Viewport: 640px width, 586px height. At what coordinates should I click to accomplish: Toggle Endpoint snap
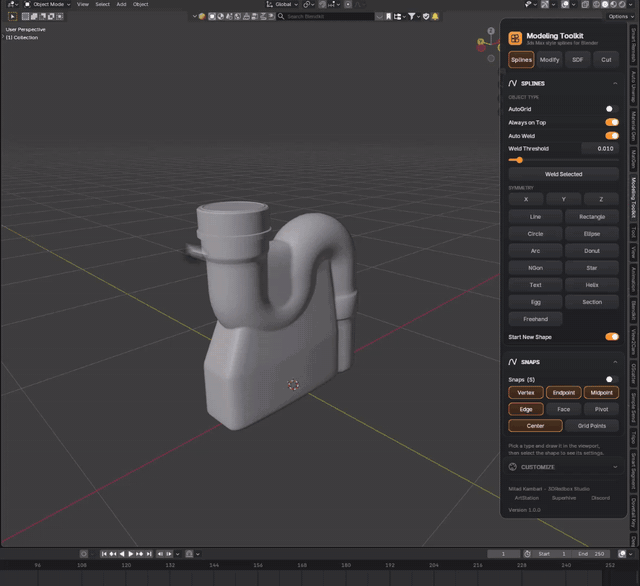564,393
